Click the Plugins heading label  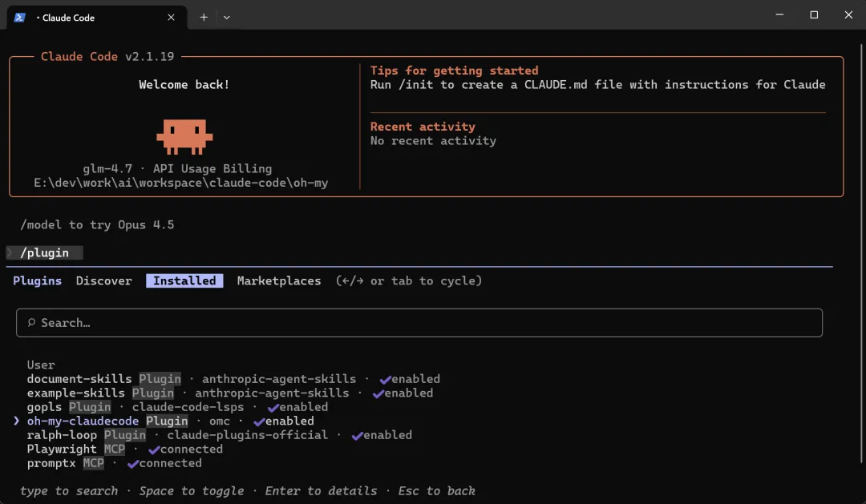coord(38,280)
